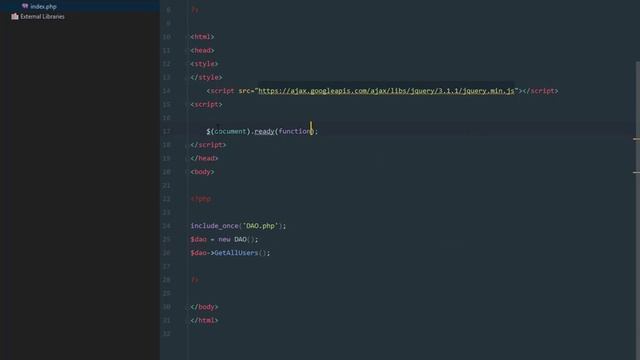This screenshot has width=640, height=360.
Task: Click the '$dao = new DAO();' line
Action: pos(224,239)
